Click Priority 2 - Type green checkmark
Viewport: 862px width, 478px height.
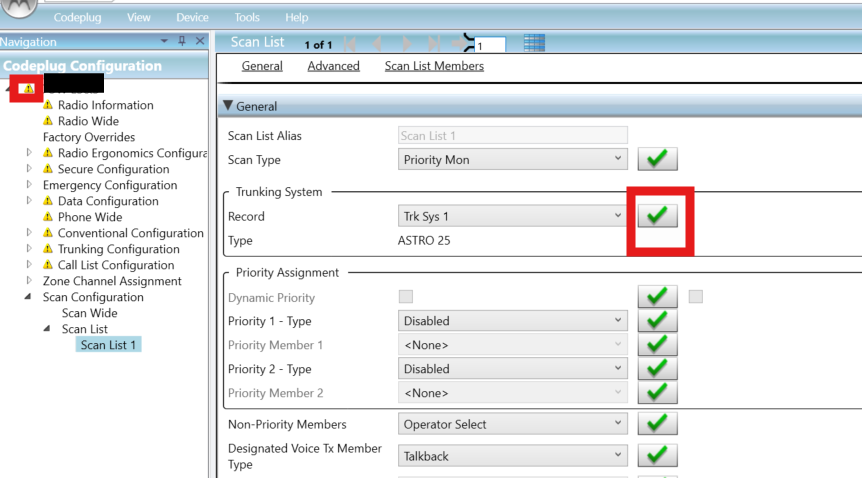[657, 369]
